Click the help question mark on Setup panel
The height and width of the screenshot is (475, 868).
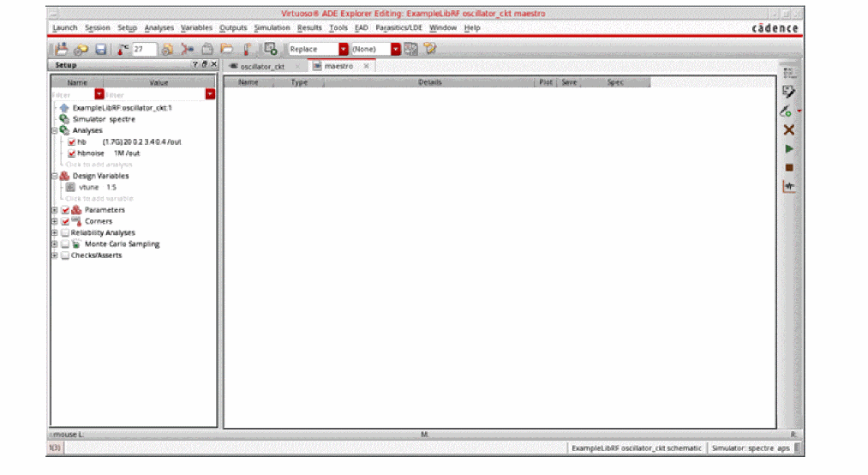(x=195, y=65)
